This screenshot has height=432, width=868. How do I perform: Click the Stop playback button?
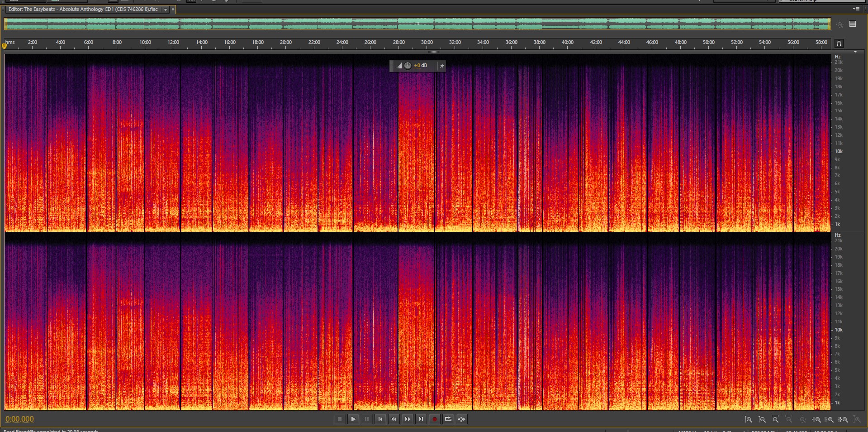[x=340, y=419]
